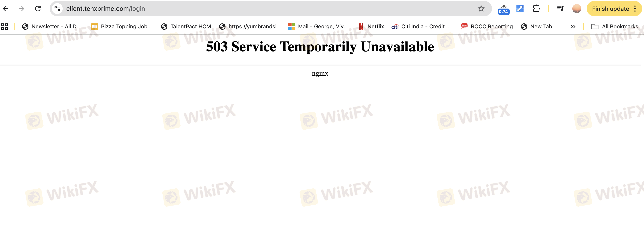
Task: Open media controls playlist icon
Action: point(561,9)
